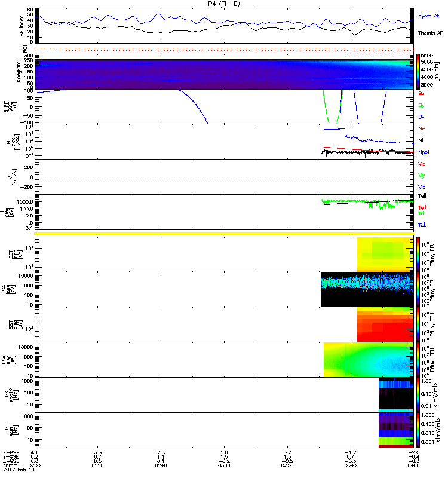Click the green By legend label

point(421,106)
